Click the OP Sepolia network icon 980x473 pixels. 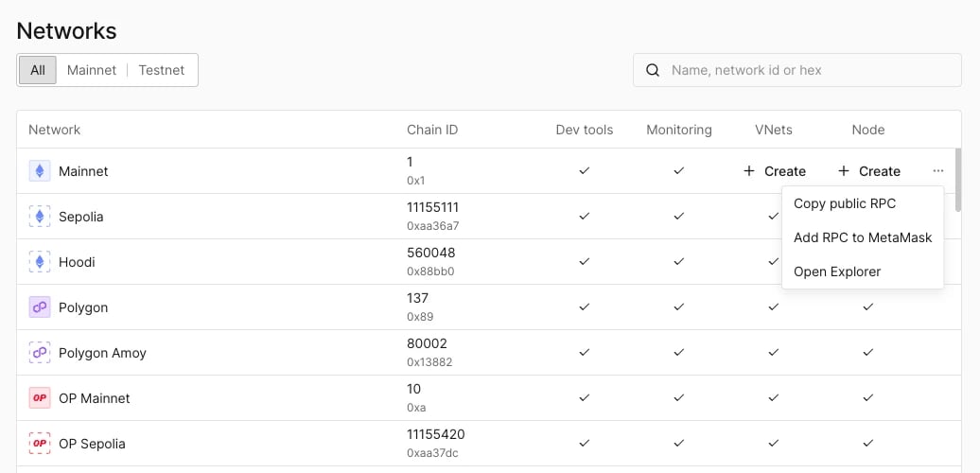tap(40, 444)
